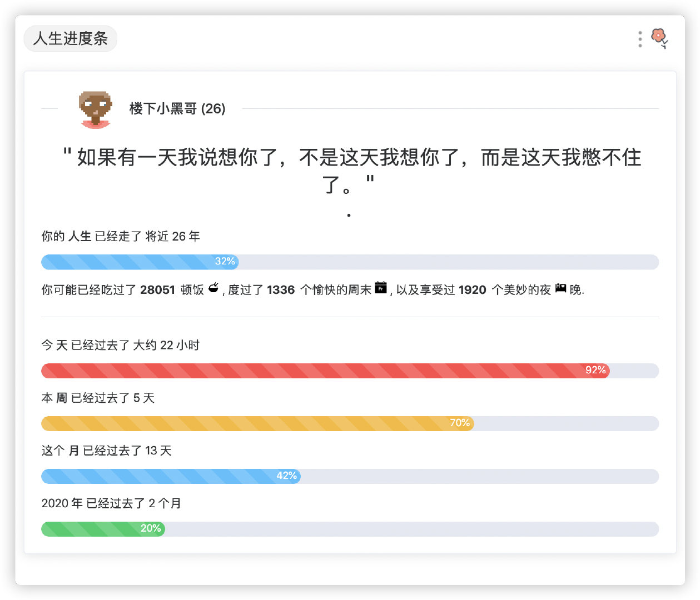Click the 1336 weekends count
Image resolution: width=700 pixels, height=600 pixels.
(x=281, y=289)
